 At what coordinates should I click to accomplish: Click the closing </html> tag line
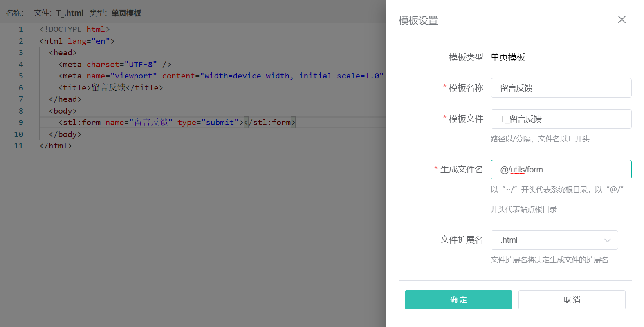(56, 146)
